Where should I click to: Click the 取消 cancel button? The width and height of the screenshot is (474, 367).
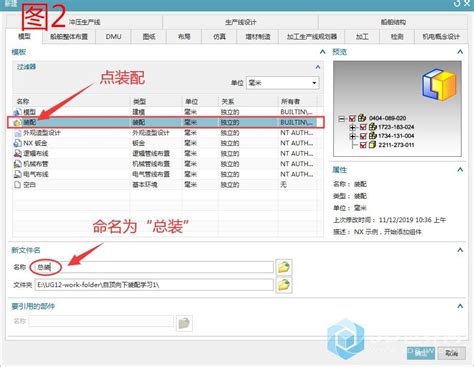452,353
